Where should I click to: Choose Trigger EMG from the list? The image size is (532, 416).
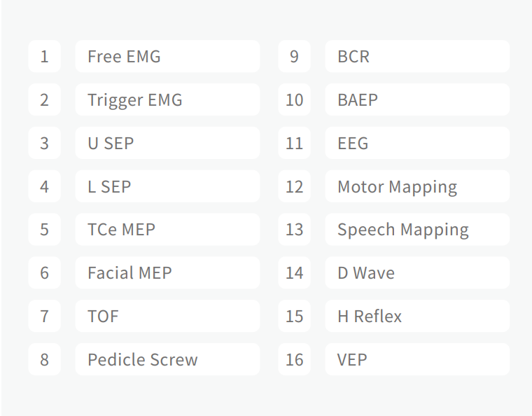(167, 99)
